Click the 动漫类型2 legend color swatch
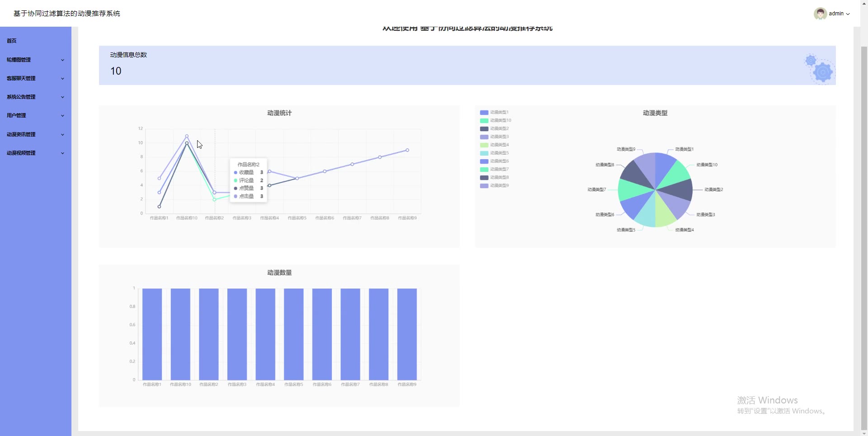Screen dimensions: 868x436 pyautogui.click(x=484, y=128)
